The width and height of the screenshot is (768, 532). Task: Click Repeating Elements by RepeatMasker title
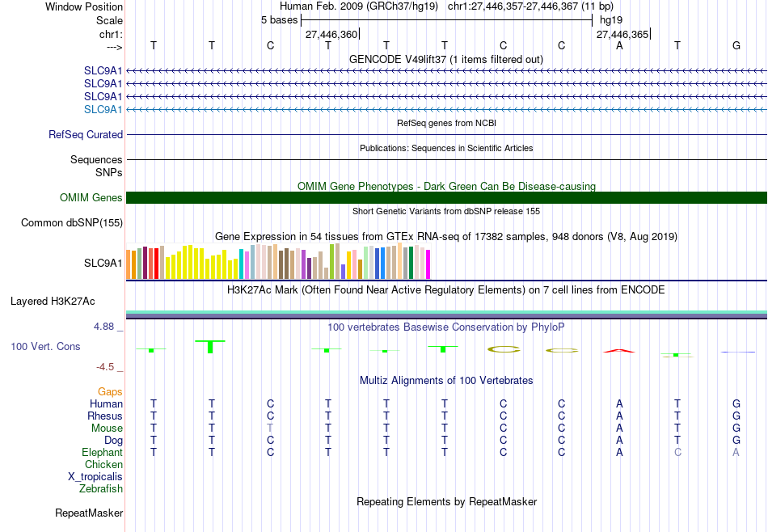(446, 501)
